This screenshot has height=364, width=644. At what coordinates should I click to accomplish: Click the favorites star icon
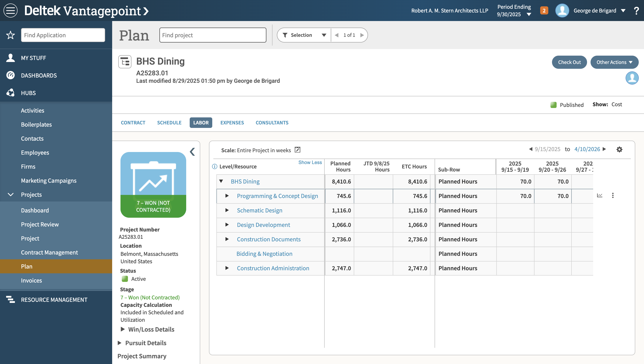pyautogui.click(x=11, y=35)
